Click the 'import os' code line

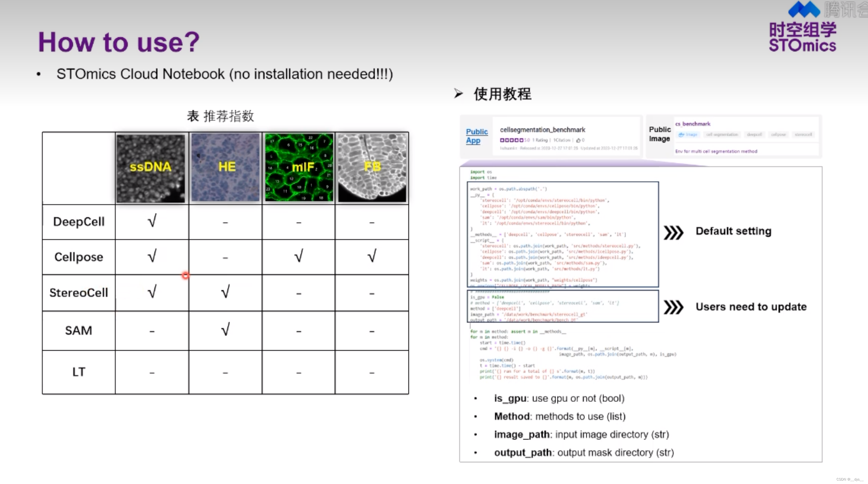481,172
